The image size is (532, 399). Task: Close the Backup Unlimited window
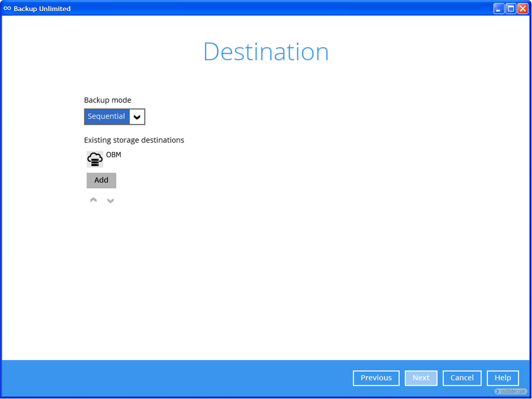[x=523, y=9]
